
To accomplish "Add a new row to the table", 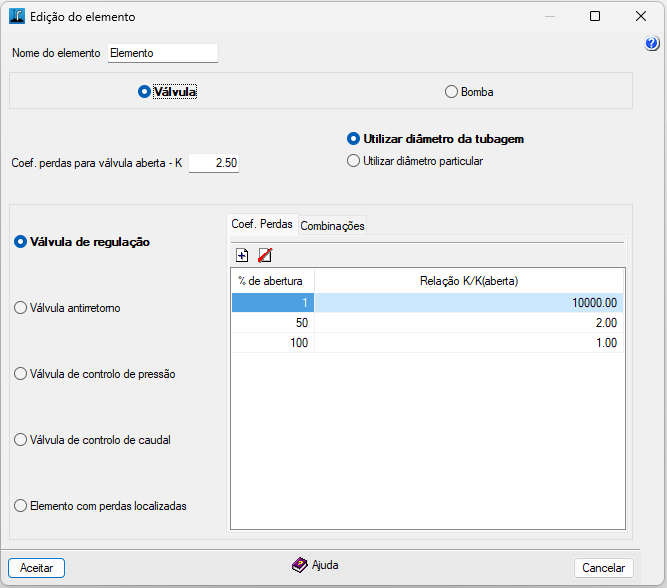I will click(x=242, y=255).
